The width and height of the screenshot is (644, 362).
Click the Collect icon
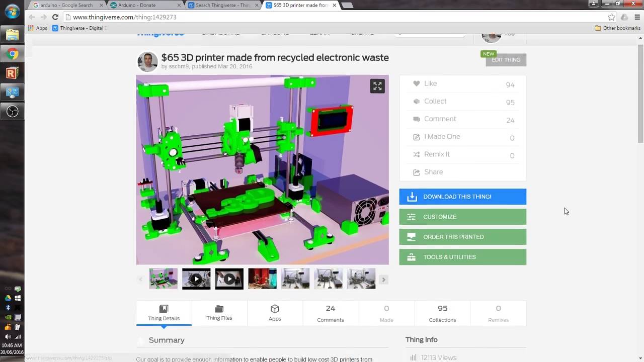(417, 102)
